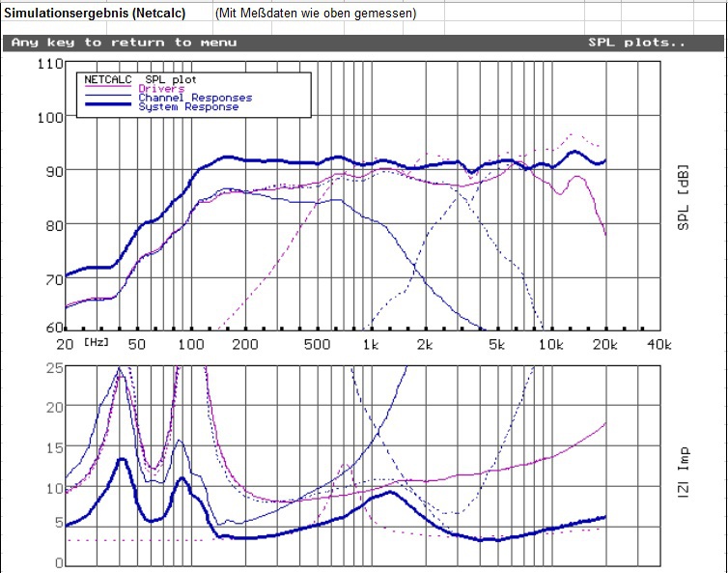
Task: Click the thick blue System Response swatch
Action: [110, 107]
